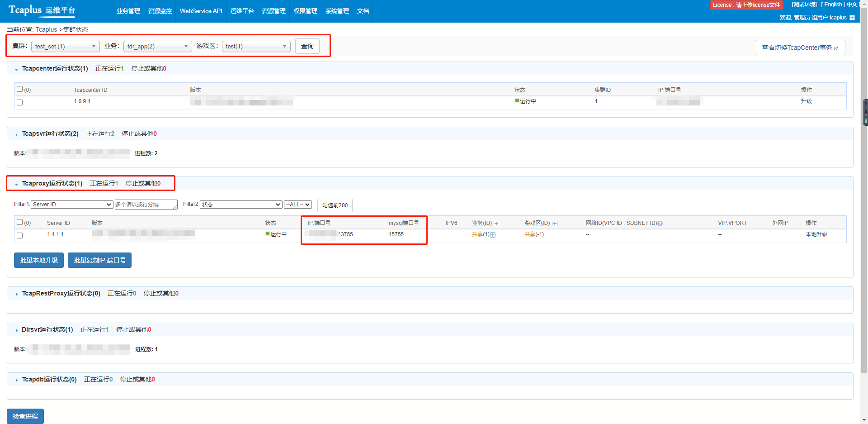This screenshot has height=424, width=868.
Task: Click plus icon beside user tcaplus
Action: point(852,18)
